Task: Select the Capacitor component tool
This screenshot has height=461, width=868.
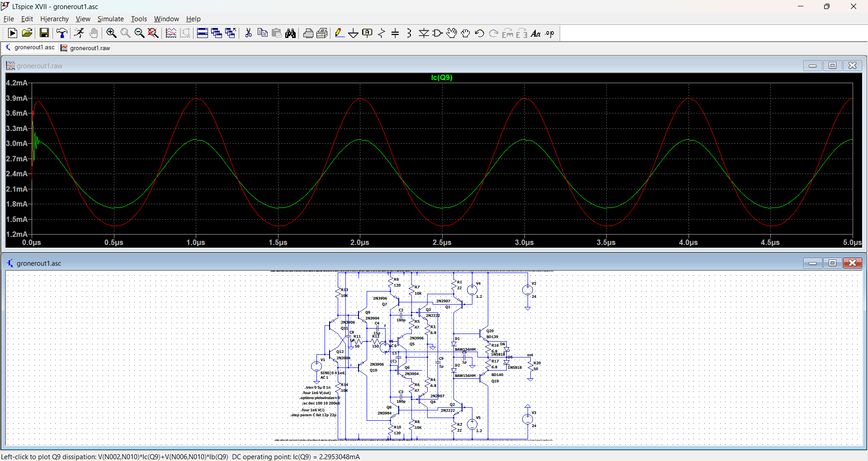Action: [395, 33]
